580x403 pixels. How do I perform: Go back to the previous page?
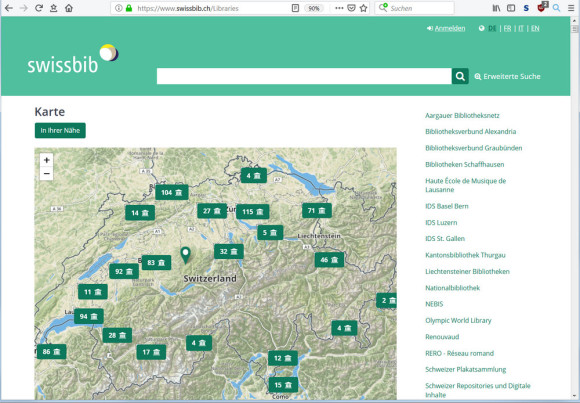coord(9,8)
